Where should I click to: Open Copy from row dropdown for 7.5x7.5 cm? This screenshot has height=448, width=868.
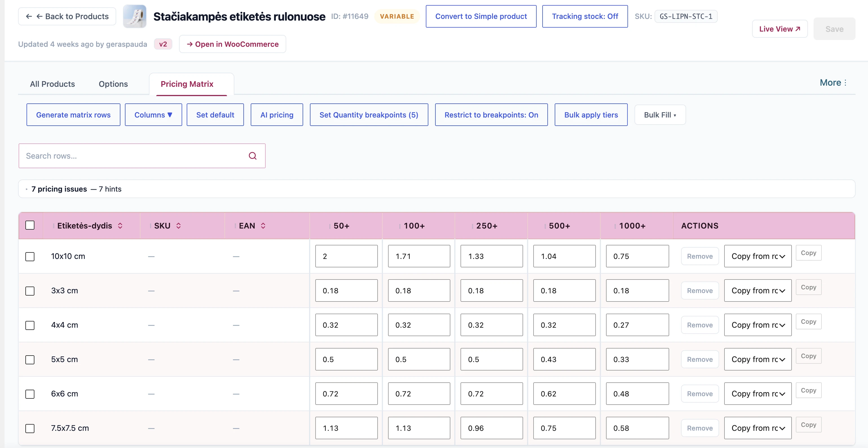[758, 428]
